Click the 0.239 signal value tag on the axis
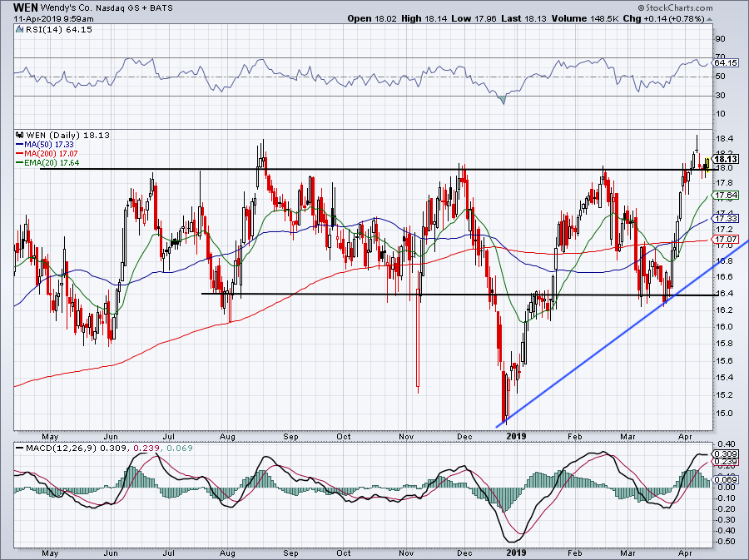 point(726,462)
